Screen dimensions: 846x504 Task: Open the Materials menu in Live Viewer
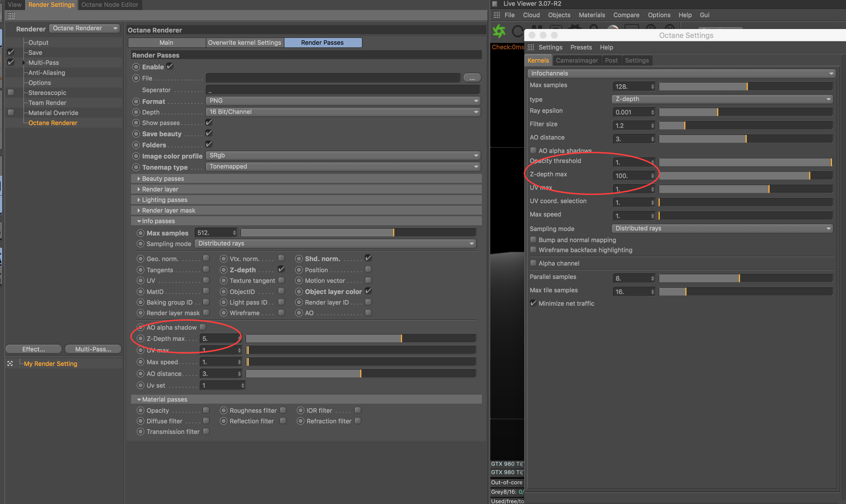click(592, 15)
